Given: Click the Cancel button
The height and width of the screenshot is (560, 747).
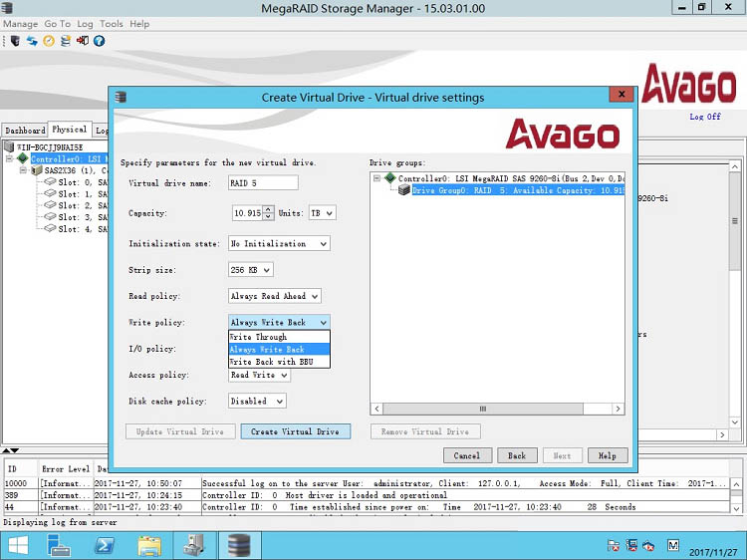Looking at the screenshot, I should 466,455.
